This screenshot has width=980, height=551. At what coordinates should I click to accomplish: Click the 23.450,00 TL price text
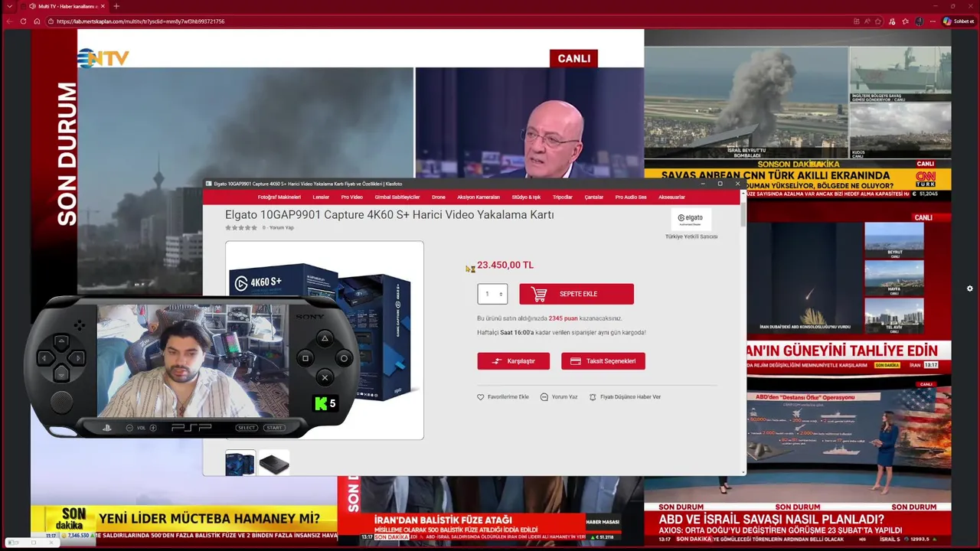[x=505, y=266]
